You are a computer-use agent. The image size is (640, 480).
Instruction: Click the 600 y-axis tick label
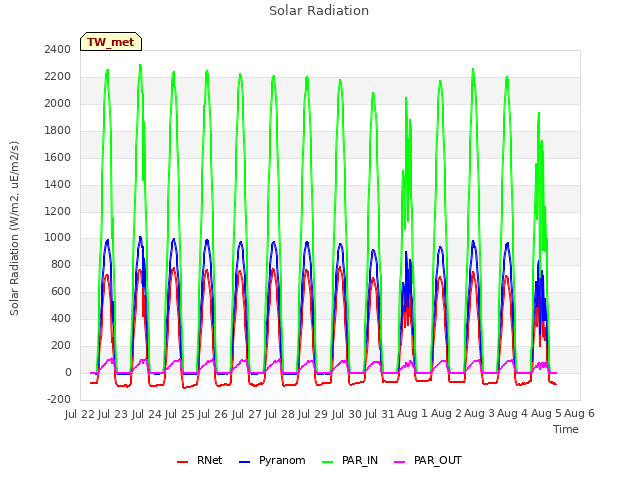pos(61,291)
